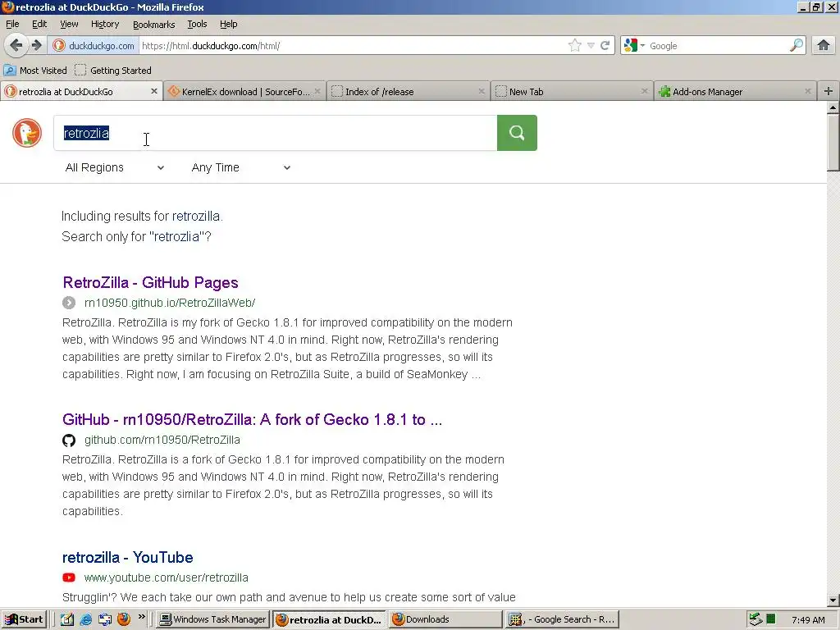Switch to KernelEx download SourceForge tab
The height and width of the screenshot is (630, 840).
pos(244,92)
